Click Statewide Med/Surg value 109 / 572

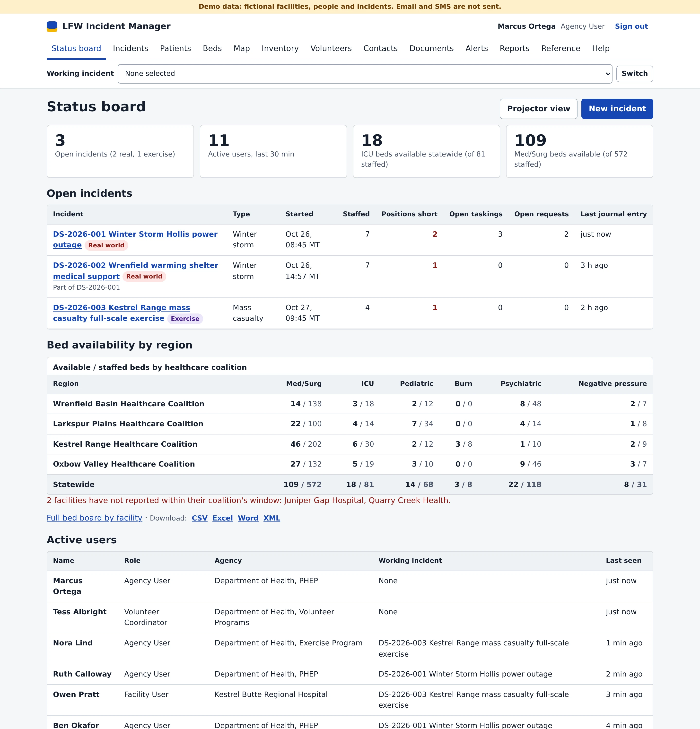coord(302,485)
